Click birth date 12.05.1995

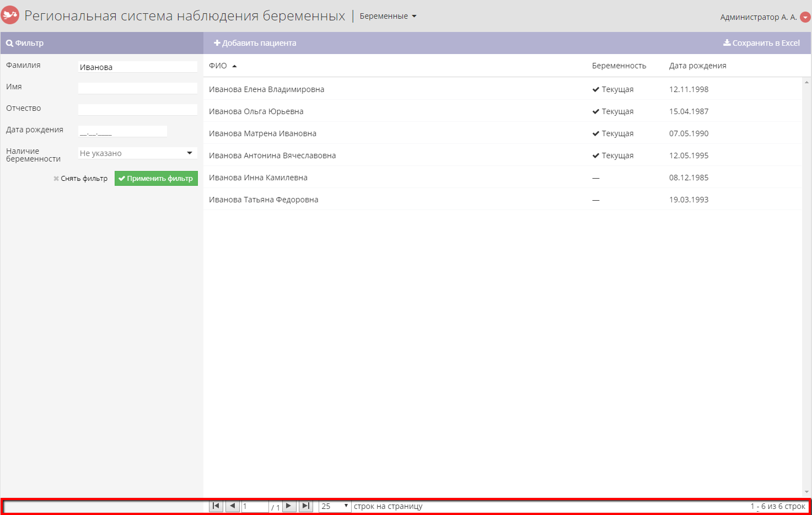click(689, 155)
